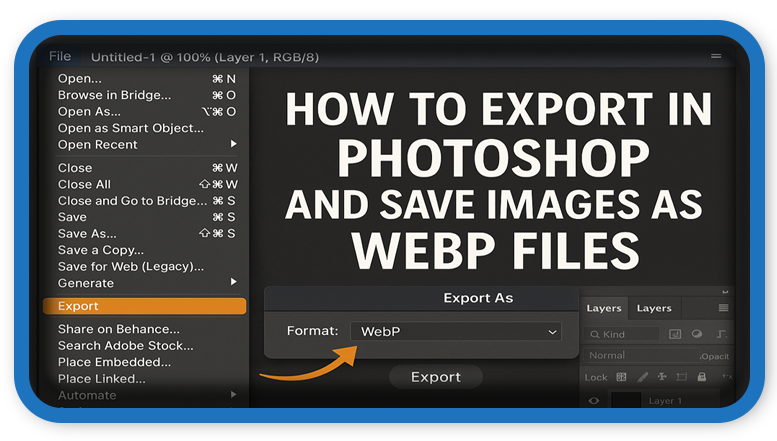Toggle the pixel layer filter icon
This screenshot has height=441, width=777.
point(675,334)
